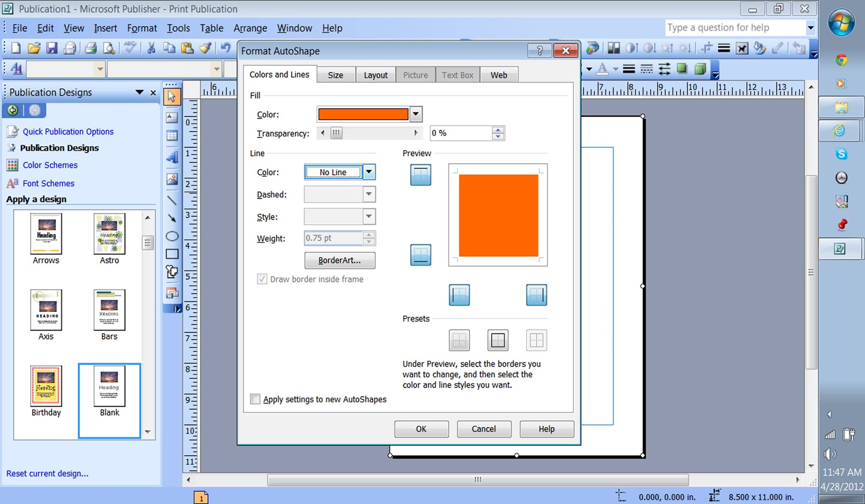This screenshot has height=504, width=865.
Task: Toggle the middle Presets border option
Action: tap(497, 340)
